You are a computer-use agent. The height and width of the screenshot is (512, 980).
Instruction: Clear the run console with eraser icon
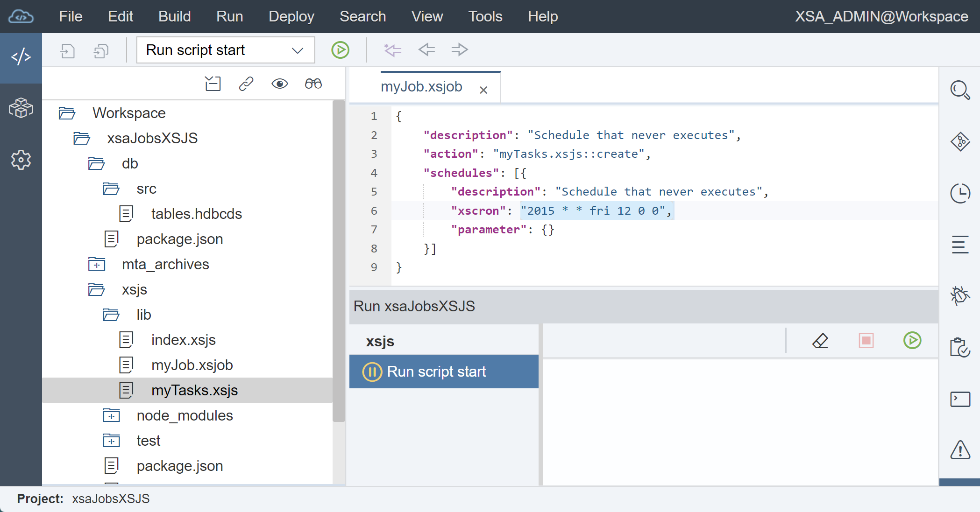tap(820, 341)
